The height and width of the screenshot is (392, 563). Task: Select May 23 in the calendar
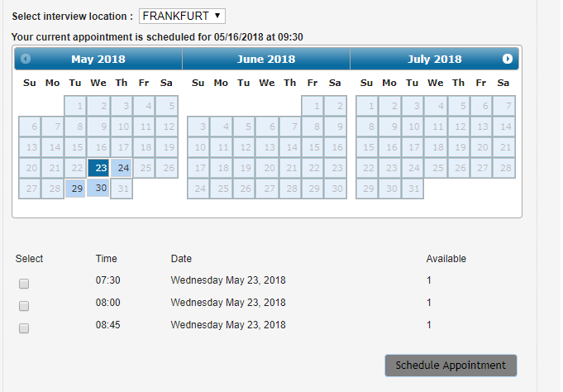coord(98,168)
